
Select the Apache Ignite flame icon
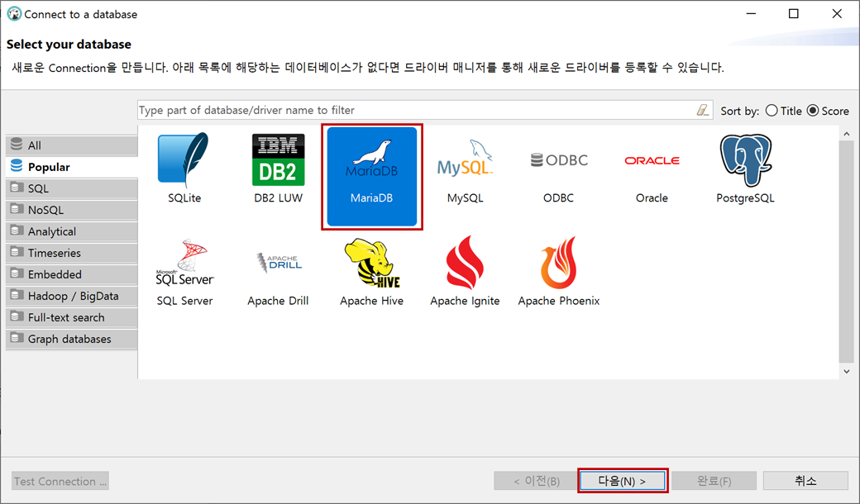point(465,263)
